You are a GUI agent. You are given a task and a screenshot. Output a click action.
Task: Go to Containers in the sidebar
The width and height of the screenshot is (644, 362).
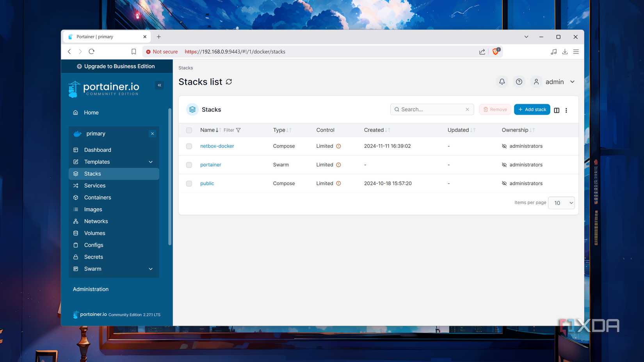point(98,197)
